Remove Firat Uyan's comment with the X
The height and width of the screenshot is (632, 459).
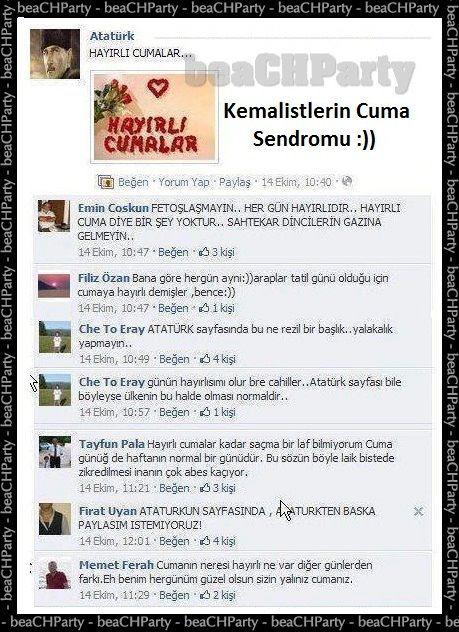[418, 511]
